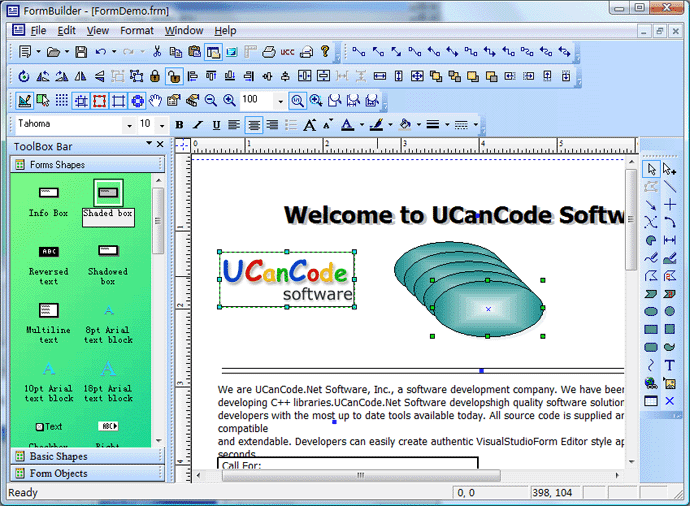
Task: Open the line color pen dropdown arrow
Action: tap(390, 125)
